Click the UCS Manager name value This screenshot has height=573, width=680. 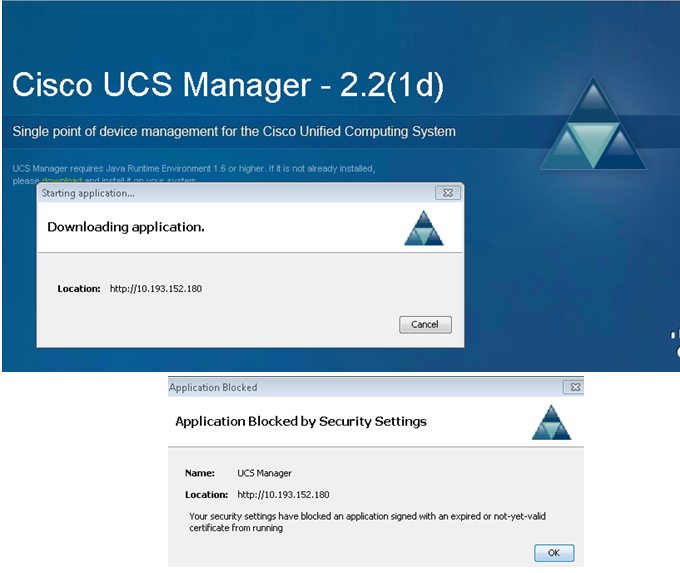(264, 473)
